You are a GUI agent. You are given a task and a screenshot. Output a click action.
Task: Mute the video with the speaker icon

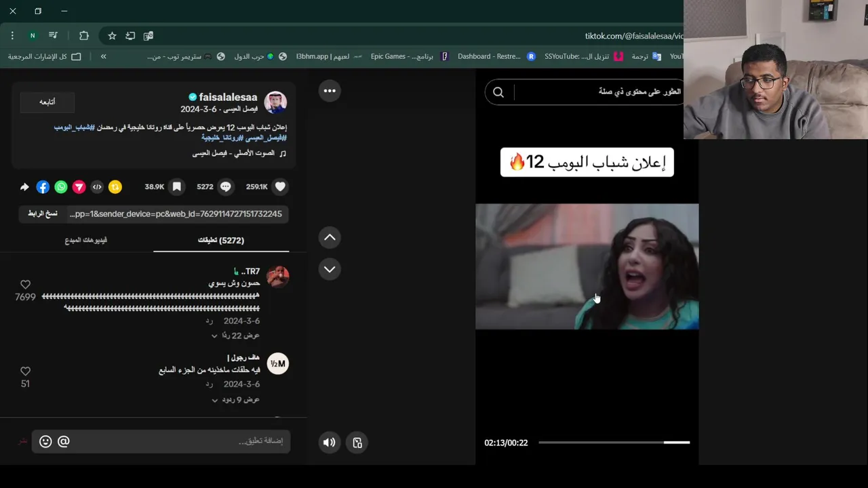point(329,443)
